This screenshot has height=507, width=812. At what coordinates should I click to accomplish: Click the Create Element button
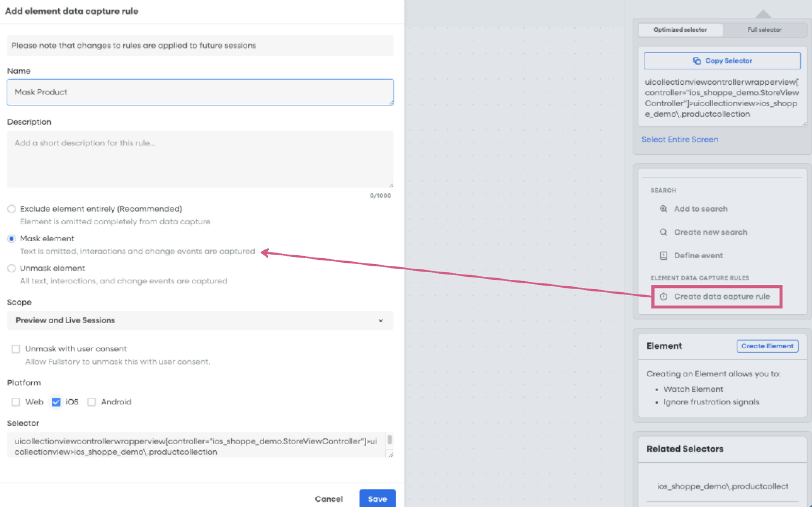[x=767, y=346]
